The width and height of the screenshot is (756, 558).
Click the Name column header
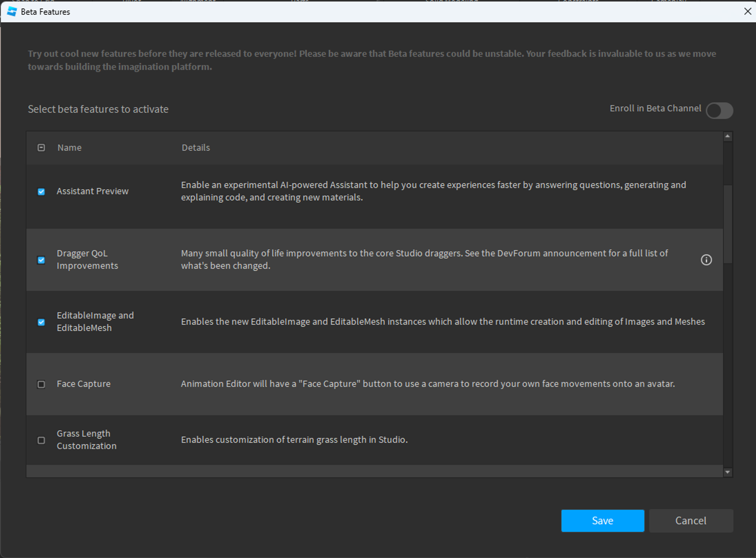(x=70, y=147)
